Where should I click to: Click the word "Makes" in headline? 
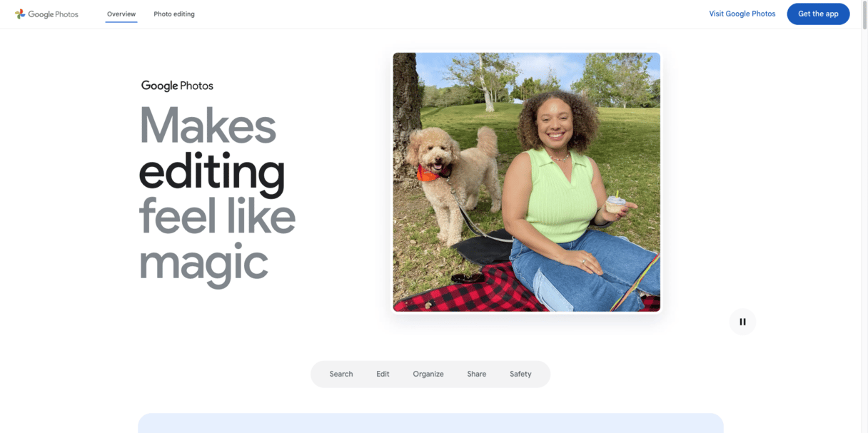(x=208, y=126)
